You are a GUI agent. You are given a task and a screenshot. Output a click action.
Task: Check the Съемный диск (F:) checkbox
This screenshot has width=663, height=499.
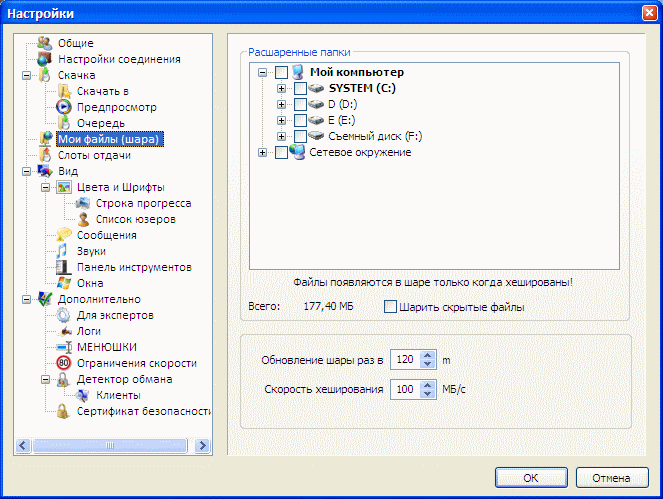(x=300, y=136)
